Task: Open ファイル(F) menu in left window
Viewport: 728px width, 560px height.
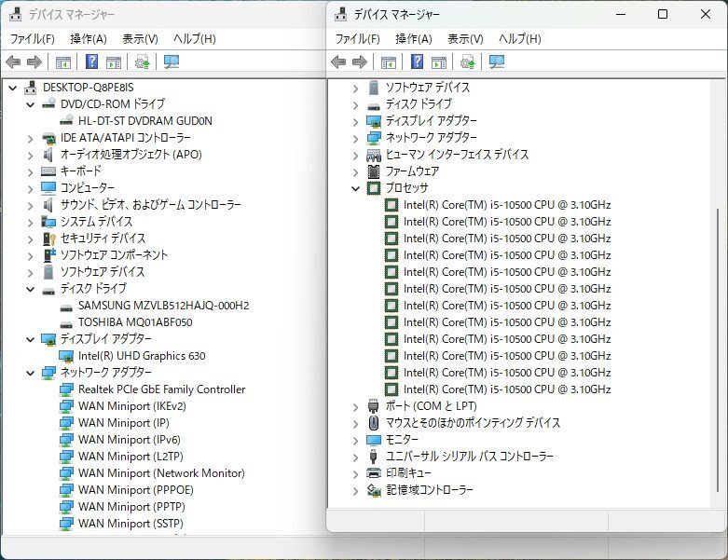Action: pyautogui.click(x=32, y=39)
